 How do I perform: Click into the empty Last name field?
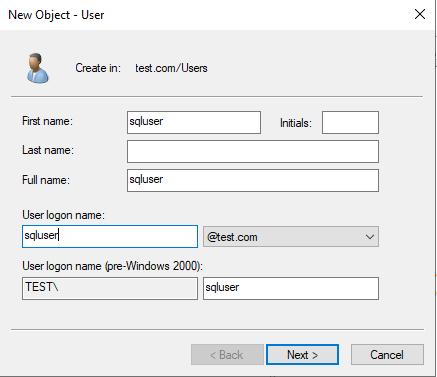[253, 151]
